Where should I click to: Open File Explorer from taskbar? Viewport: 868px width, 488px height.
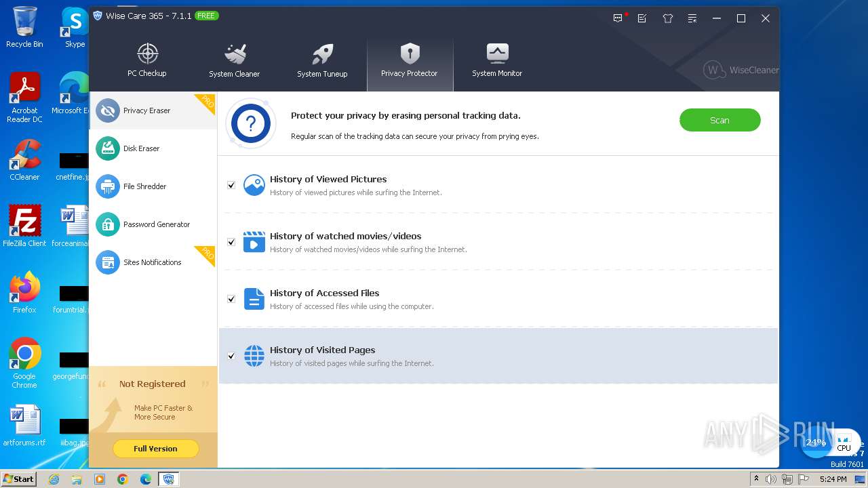coord(77,479)
